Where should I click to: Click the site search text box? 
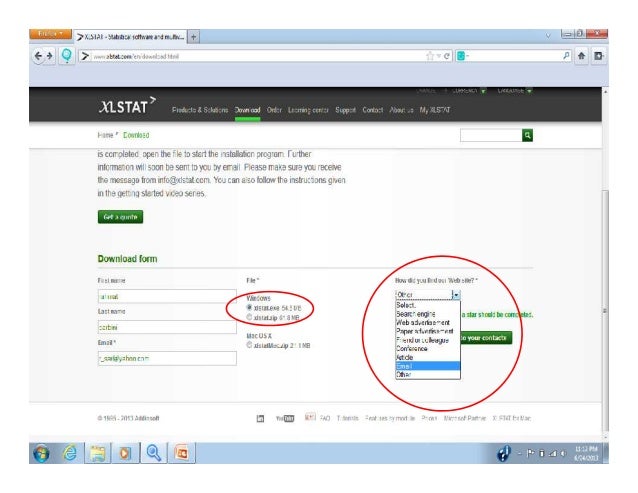(x=491, y=135)
